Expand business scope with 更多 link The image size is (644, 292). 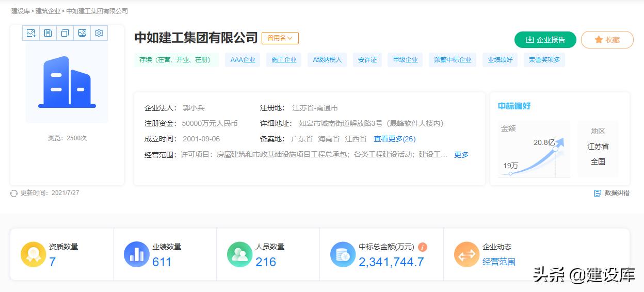(x=461, y=155)
